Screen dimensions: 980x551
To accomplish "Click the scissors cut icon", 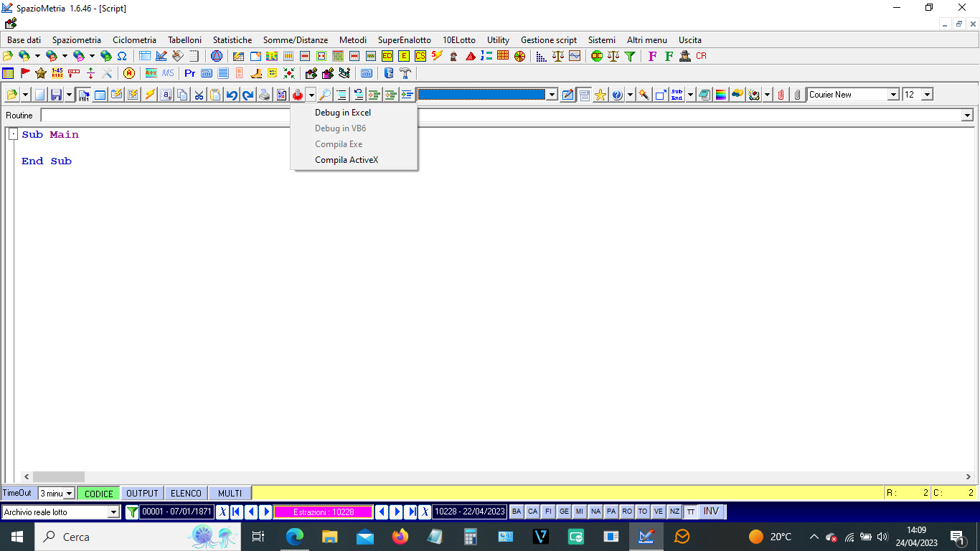I will click(199, 95).
